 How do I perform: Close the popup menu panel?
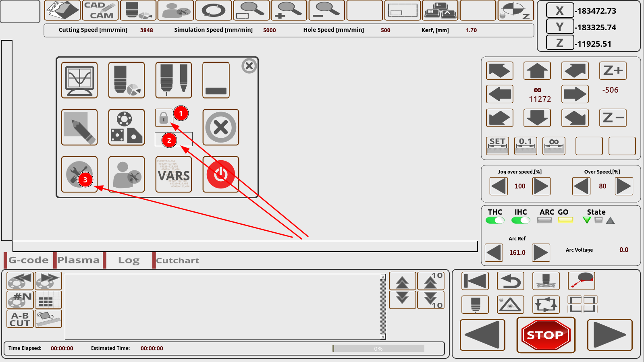pyautogui.click(x=249, y=66)
